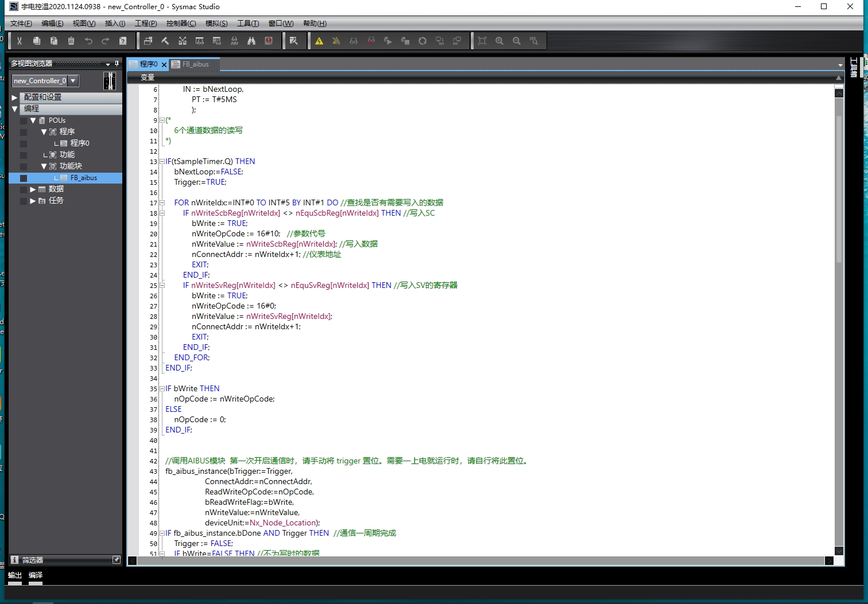Screen dimensions: 868x604
Task: Click the Redo arrow icon
Action: click(106, 41)
